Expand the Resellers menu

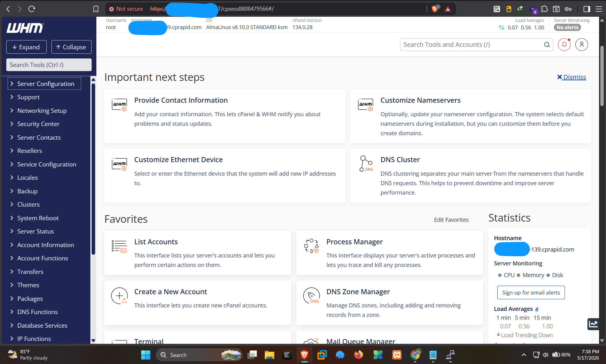[x=29, y=151]
